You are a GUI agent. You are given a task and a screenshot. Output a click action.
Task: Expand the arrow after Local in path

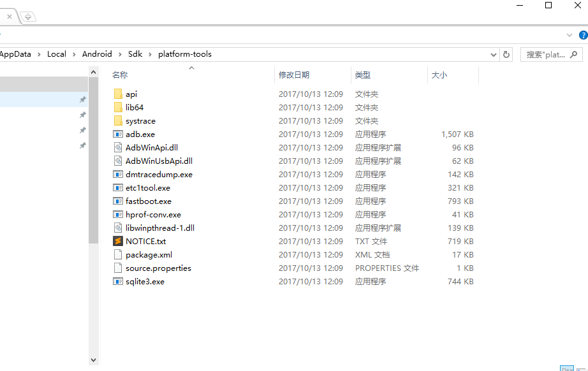[x=74, y=54]
